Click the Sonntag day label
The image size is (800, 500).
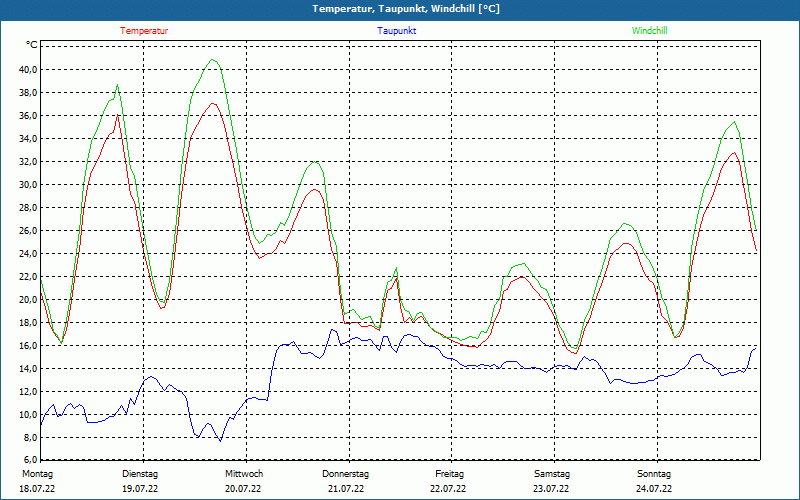(x=654, y=474)
